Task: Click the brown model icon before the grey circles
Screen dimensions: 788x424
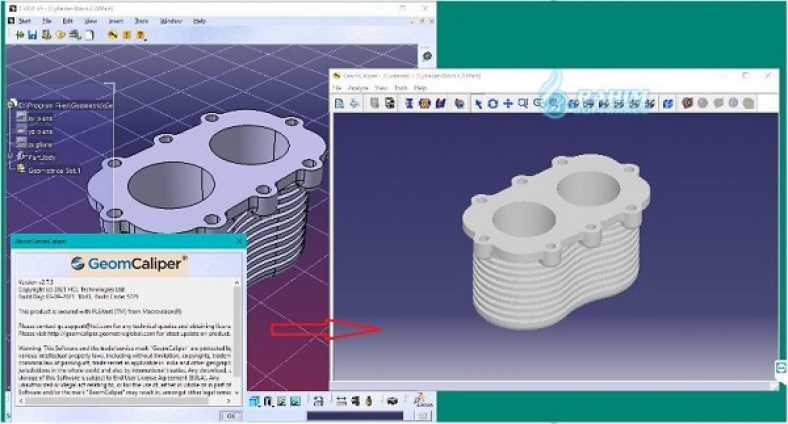Action: tap(687, 103)
